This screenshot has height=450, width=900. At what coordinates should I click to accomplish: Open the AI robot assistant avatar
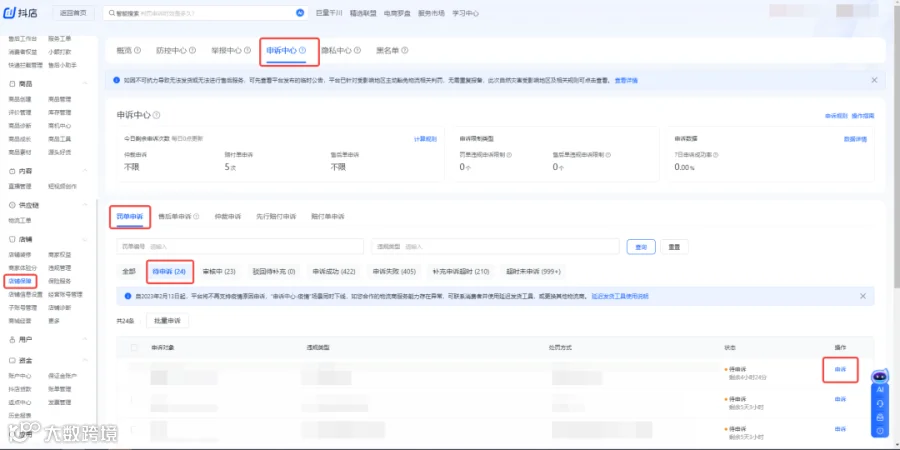(879, 377)
